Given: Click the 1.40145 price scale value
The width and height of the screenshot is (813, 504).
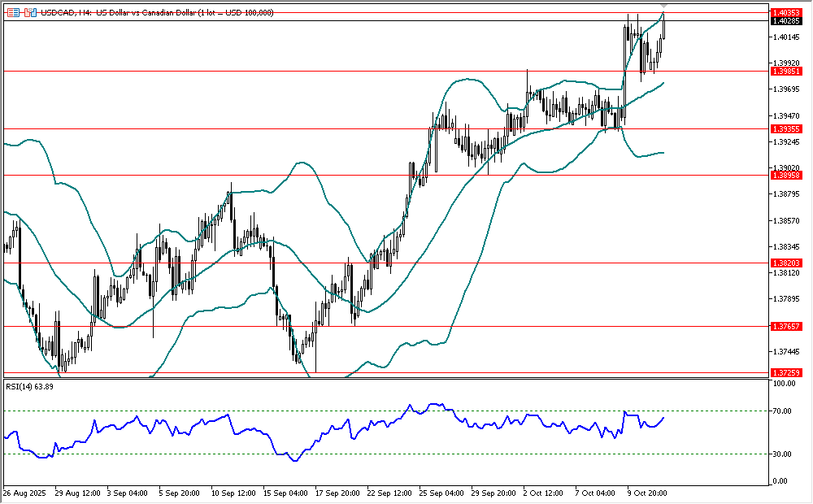Looking at the screenshot, I should pyautogui.click(x=784, y=37).
